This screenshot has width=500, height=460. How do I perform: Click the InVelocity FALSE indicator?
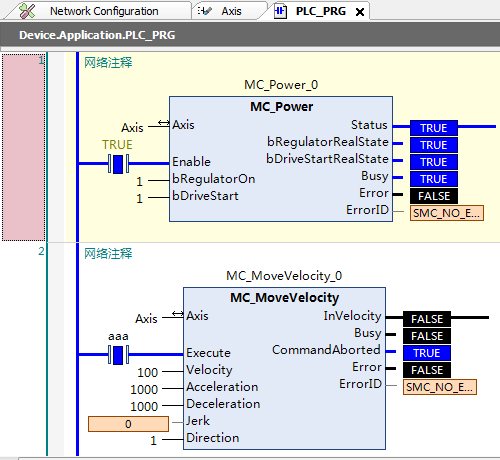[427, 319]
